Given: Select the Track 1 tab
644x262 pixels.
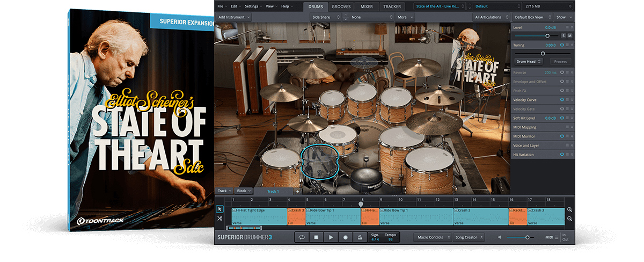Looking at the screenshot, I should 274,191.
